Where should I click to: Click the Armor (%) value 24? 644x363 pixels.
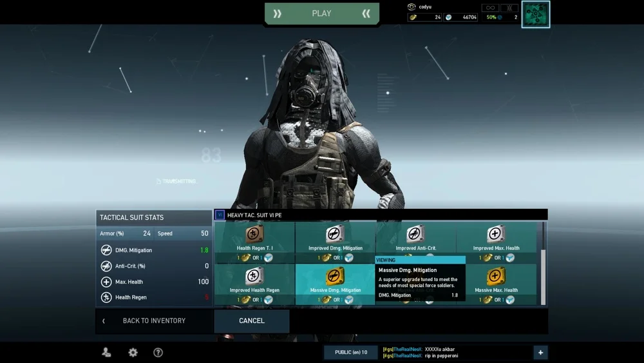point(147,233)
